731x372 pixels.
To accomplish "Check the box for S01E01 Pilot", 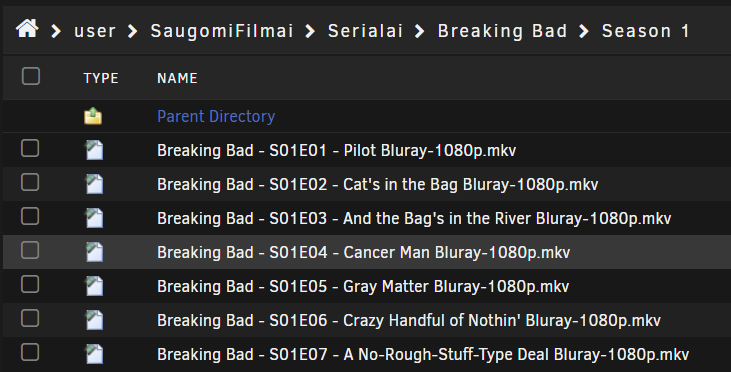I will click(x=30, y=148).
